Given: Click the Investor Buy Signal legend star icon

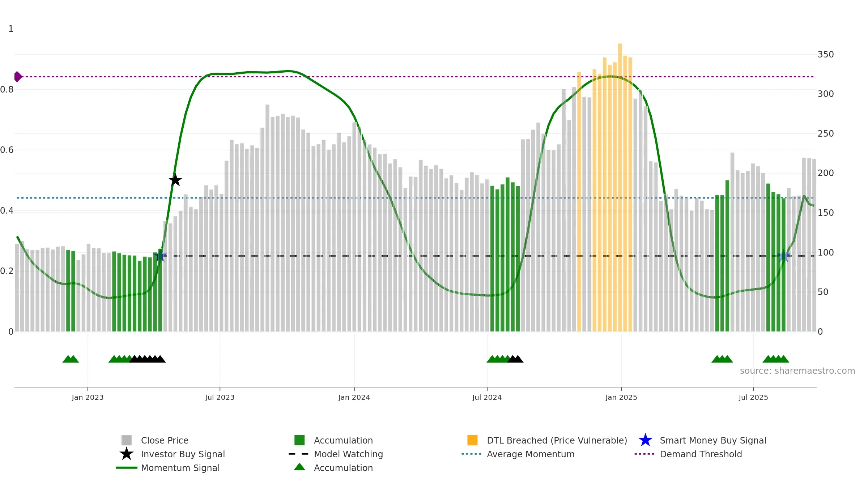Looking at the screenshot, I should 127,454.
